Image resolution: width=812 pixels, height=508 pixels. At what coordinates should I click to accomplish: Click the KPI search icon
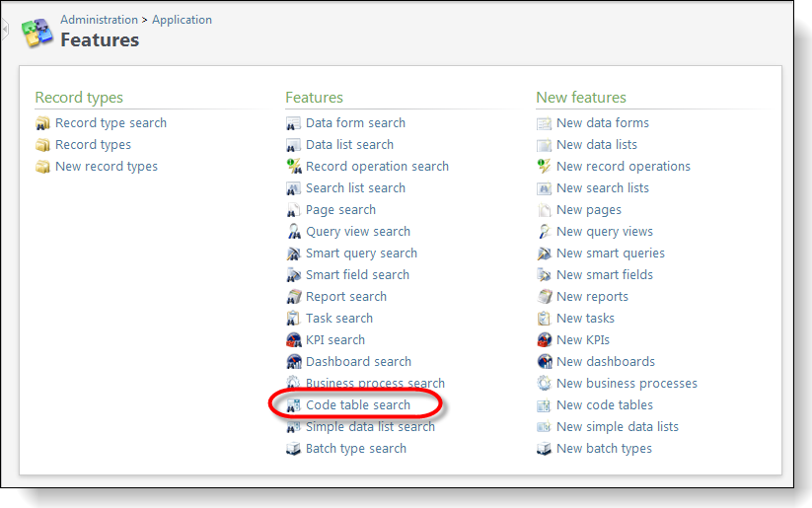tap(293, 340)
